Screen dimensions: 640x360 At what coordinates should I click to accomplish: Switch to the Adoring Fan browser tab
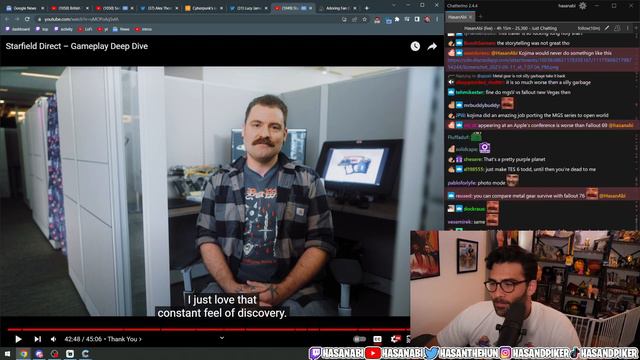click(338, 8)
